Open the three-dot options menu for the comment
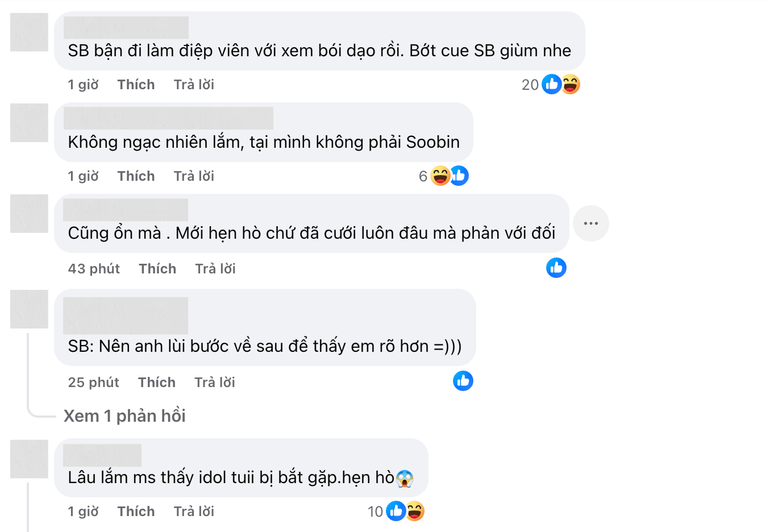Viewport: 774px width, 532px height. pos(591,223)
